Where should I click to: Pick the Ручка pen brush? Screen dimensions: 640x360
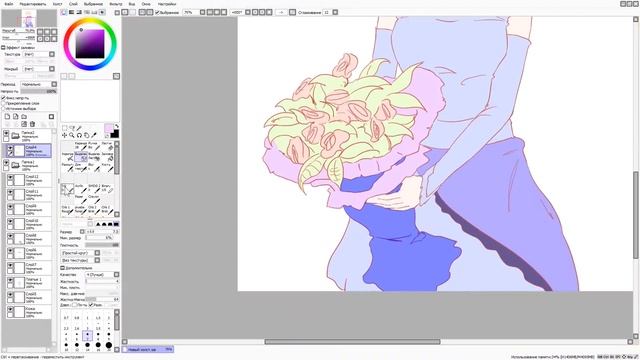tap(94, 146)
